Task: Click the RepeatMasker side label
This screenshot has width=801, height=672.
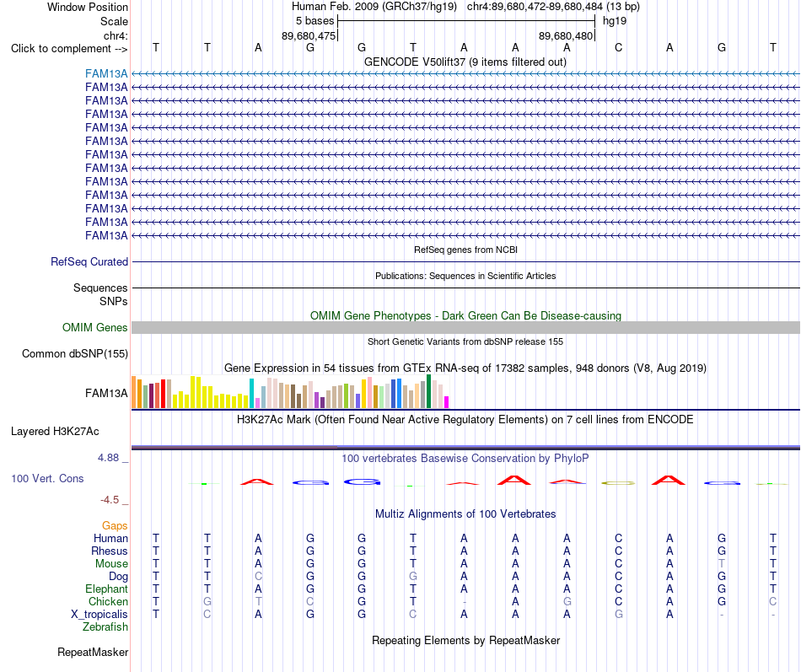Action: pyautogui.click(x=93, y=652)
